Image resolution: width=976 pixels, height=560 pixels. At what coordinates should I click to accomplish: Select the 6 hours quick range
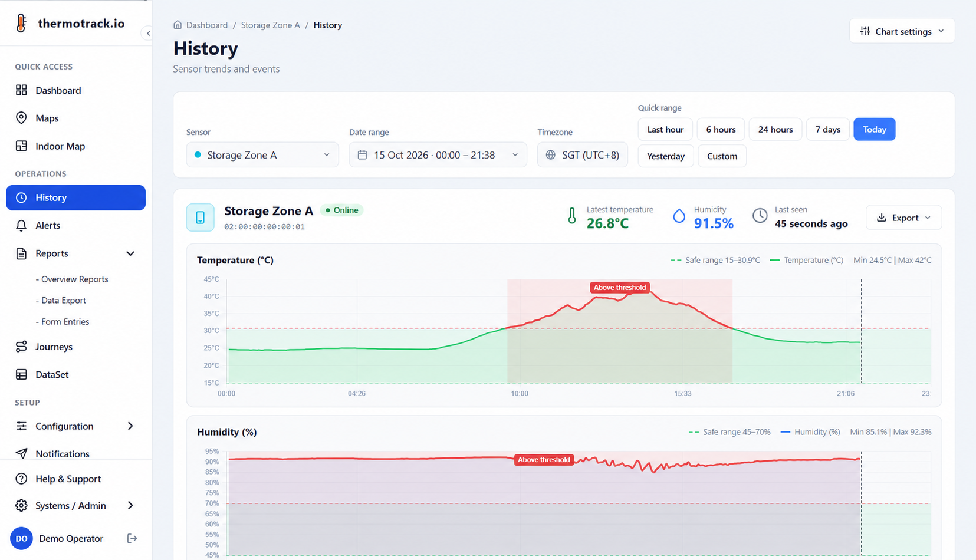click(721, 130)
